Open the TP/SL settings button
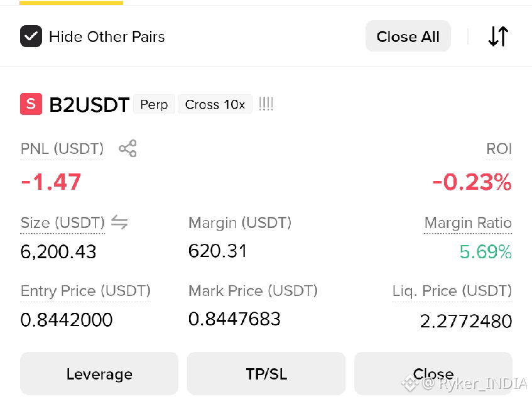The image size is (532, 399). (266, 374)
